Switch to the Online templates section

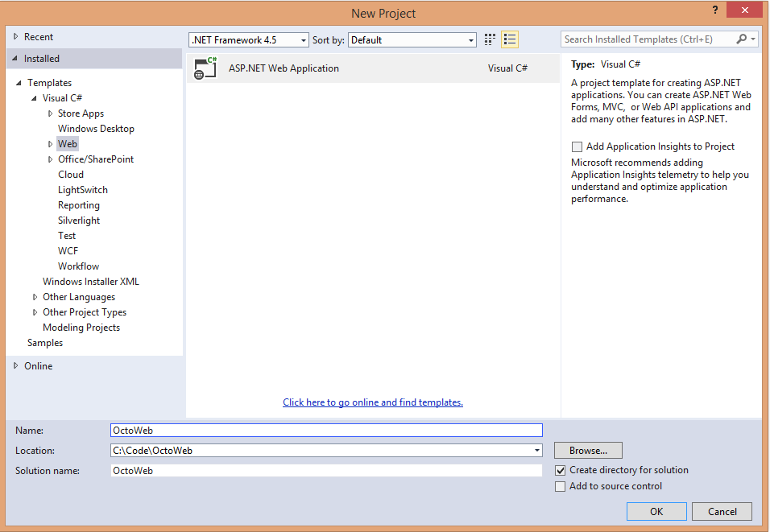click(x=38, y=365)
